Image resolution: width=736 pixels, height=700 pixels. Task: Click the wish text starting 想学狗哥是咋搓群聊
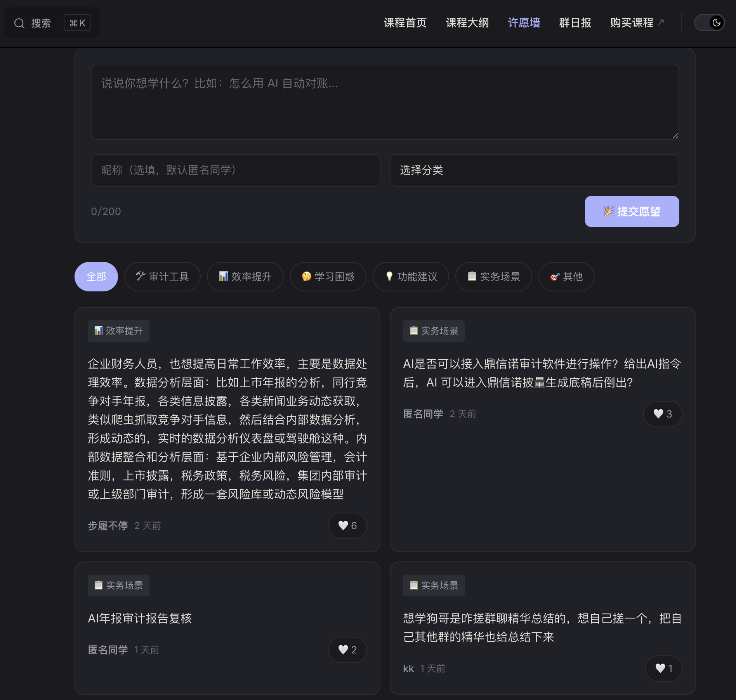[x=542, y=627]
